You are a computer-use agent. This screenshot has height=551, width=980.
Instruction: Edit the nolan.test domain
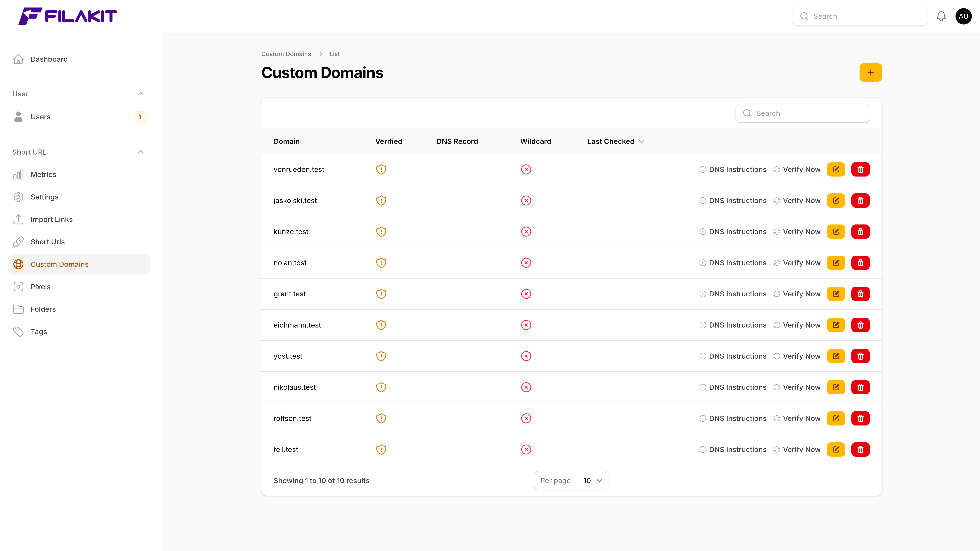click(836, 263)
